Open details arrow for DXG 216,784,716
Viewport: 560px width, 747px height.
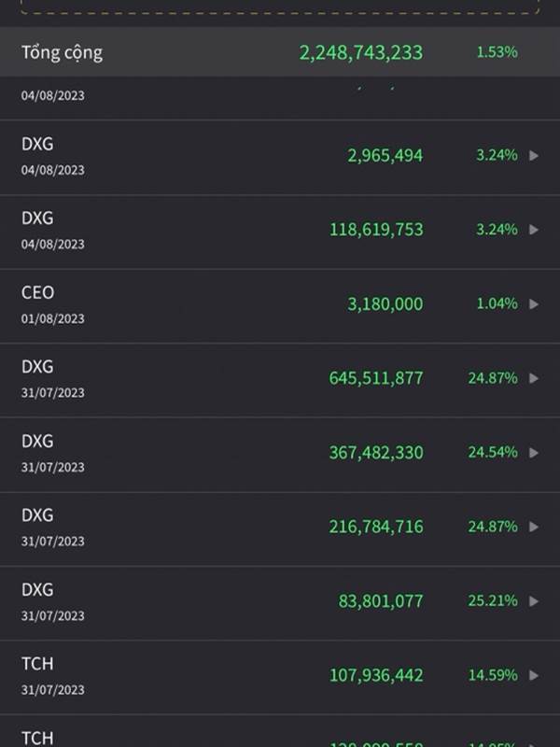[534, 527]
